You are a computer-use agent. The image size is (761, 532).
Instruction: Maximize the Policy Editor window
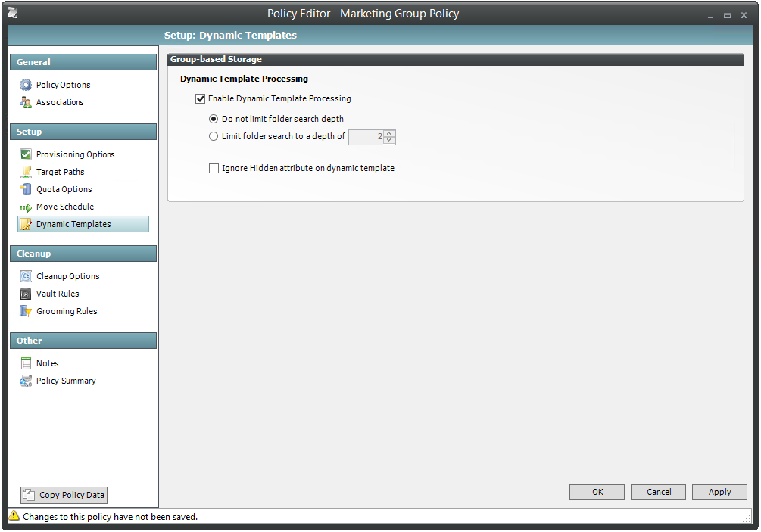coord(727,16)
